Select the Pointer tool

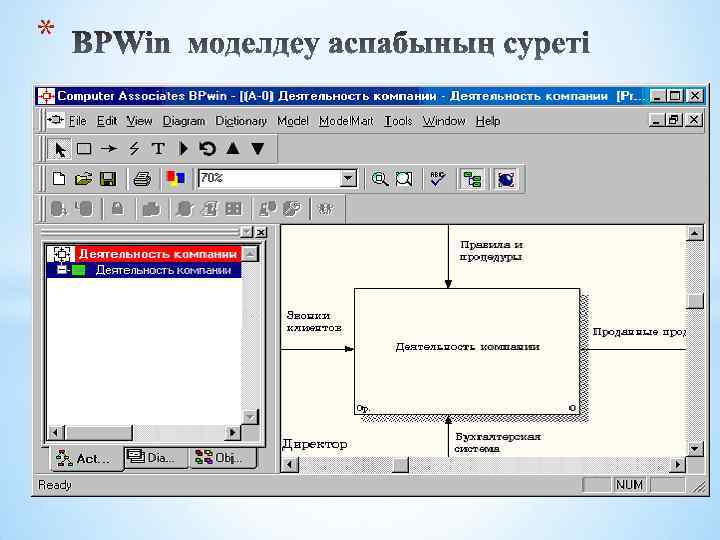[x=60, y=149]
